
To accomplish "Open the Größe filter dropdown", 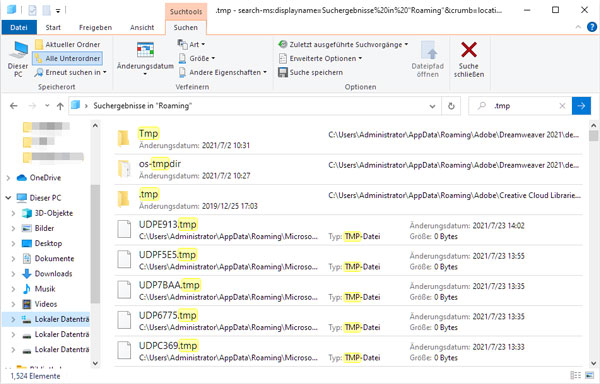I will pyautogui.click(x=197, y=59).
